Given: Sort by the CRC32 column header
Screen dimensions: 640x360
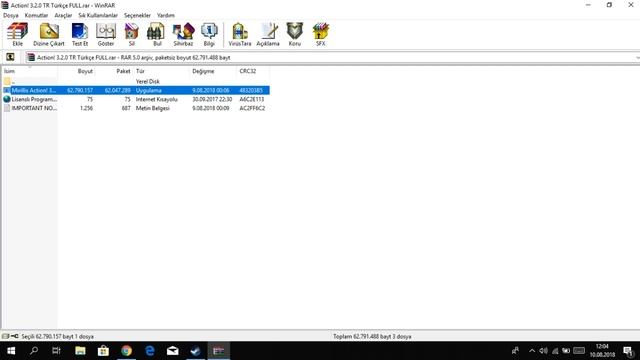Looking at the screenshot, I should pyautogui.click(x=253, y=71).
